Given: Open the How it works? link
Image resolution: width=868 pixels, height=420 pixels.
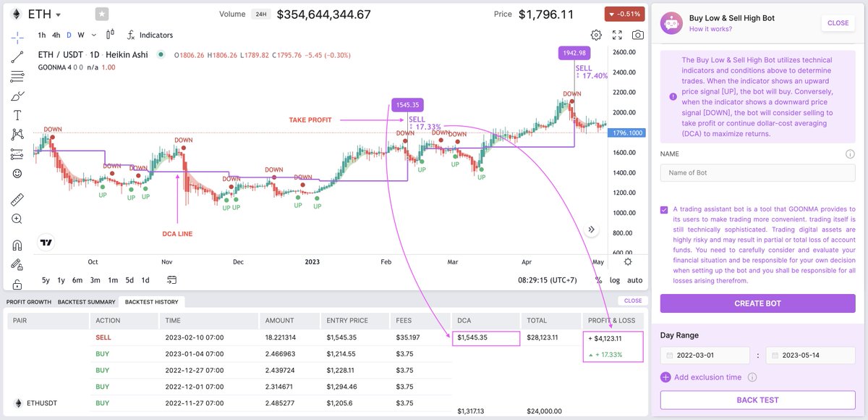Looking at the screenshot, I should [710, 29].
